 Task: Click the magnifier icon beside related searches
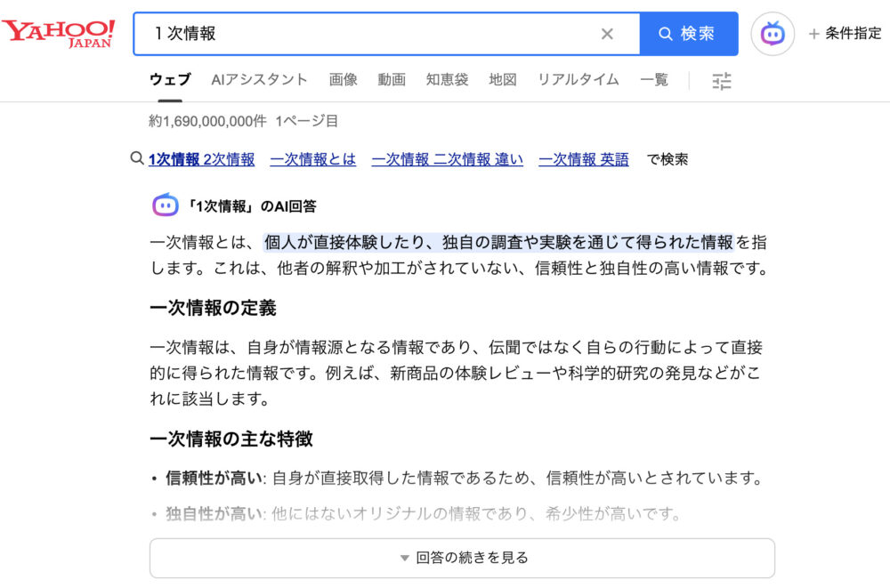pyautogui.click(x=137, y=158)
